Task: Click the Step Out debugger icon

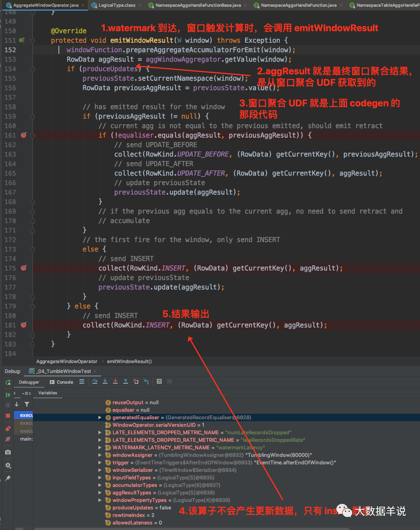Action: click(126, 381)
